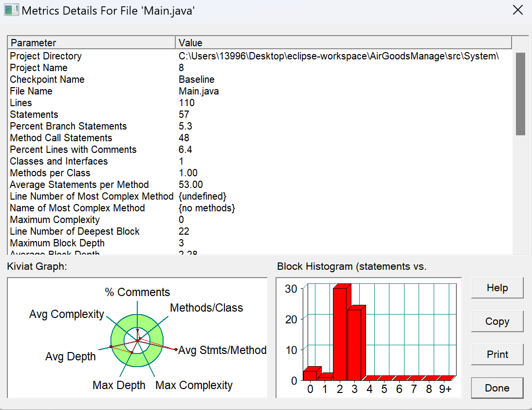The height and width of the screenshot is (410, 532).
Task: Click the Block Histogram heading
Action: tap(351, 267)
